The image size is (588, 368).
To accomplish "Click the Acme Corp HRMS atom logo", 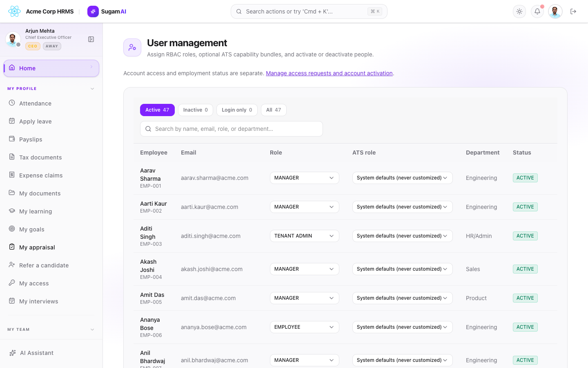I will [14, 11].
